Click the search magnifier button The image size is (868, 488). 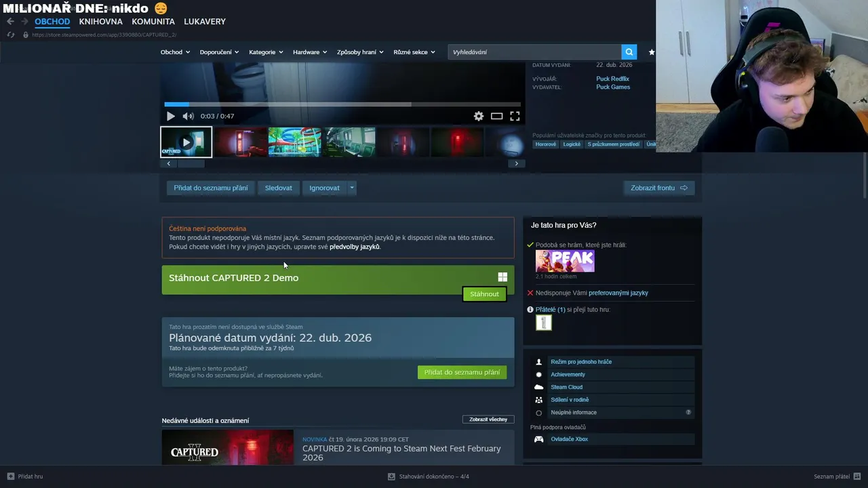point(629,52)
